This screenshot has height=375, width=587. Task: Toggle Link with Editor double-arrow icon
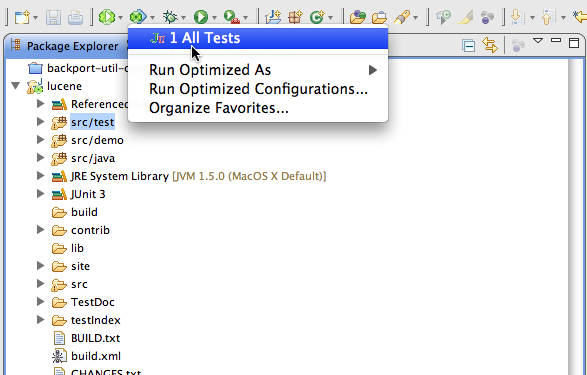point(490,45)
